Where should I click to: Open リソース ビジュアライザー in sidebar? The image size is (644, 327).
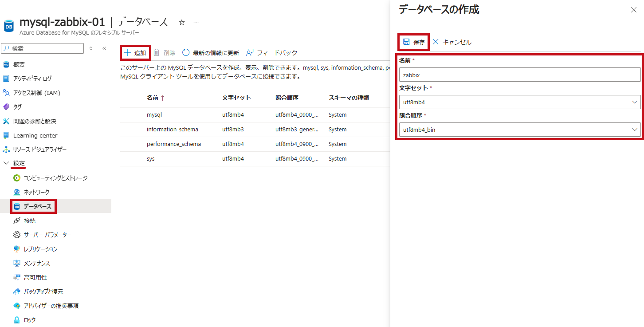(x=40, y=150)
